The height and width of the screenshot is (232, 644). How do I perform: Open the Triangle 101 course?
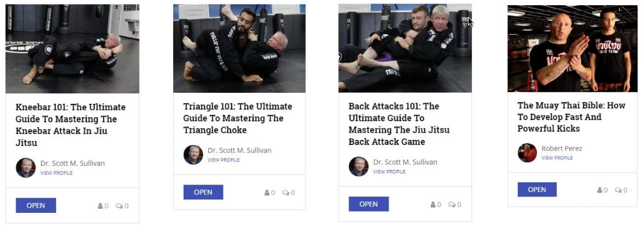(x=203, y=192)
